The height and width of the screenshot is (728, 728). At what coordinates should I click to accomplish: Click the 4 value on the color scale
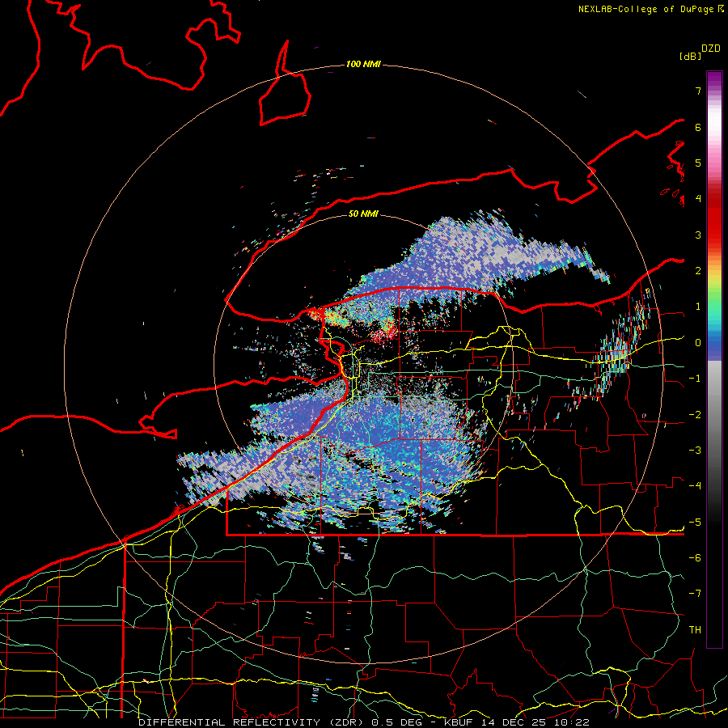click(x=698, y=199)
